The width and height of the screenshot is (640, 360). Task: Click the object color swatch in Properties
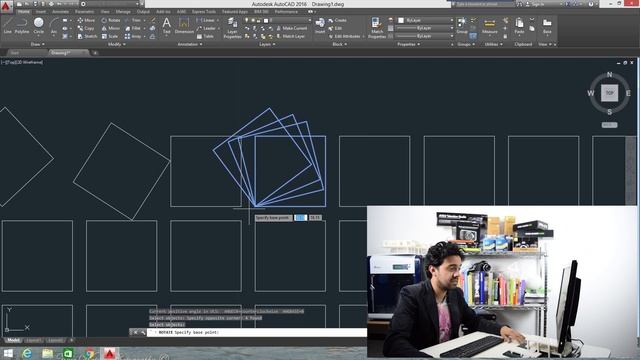tap(401, 20)
